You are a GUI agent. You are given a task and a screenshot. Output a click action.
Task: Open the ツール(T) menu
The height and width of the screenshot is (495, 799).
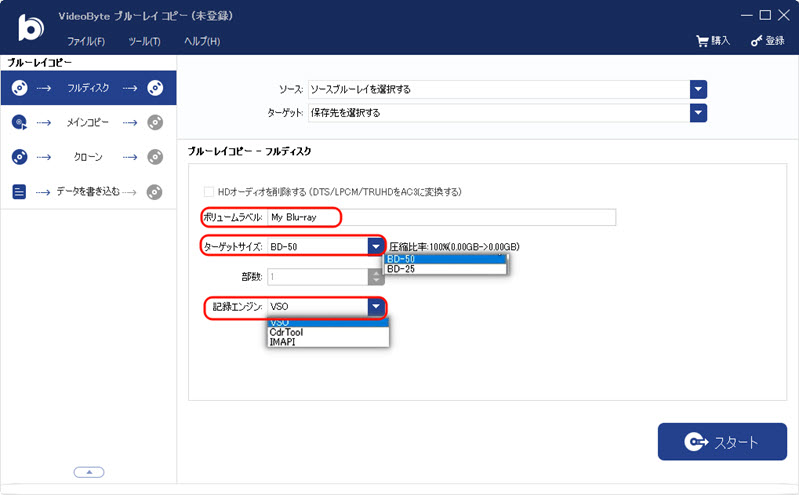point(144,41)
